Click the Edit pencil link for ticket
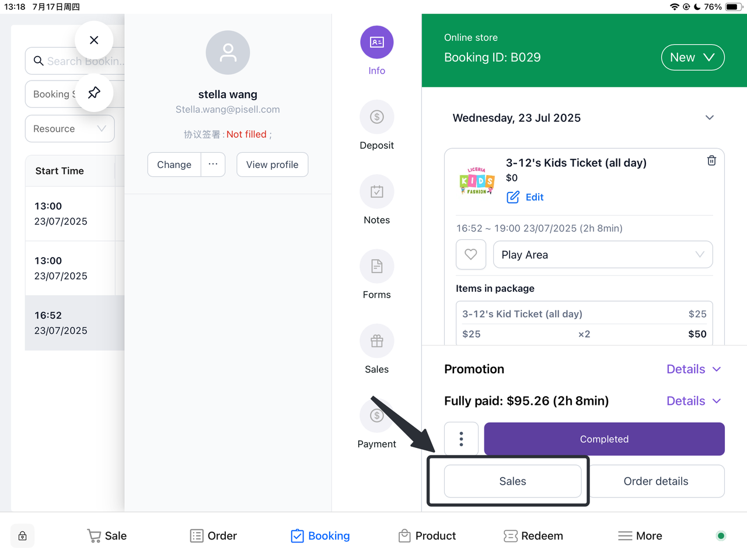Viewport: 747px width, 560px height. pos(525,197)
